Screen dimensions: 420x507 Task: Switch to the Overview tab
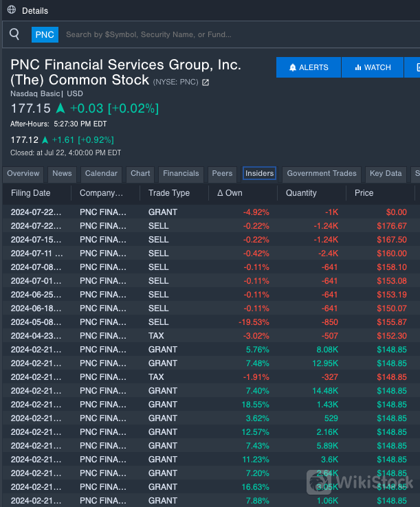23,174
